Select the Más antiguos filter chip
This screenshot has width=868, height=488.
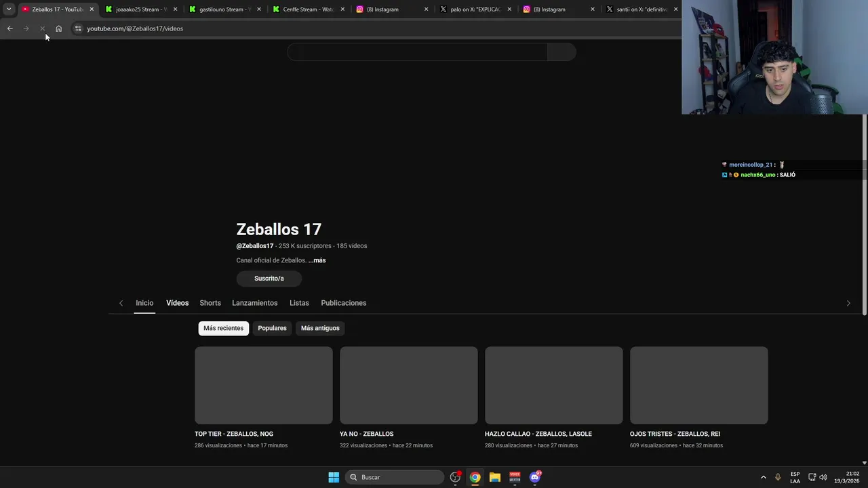coord(320,328)
